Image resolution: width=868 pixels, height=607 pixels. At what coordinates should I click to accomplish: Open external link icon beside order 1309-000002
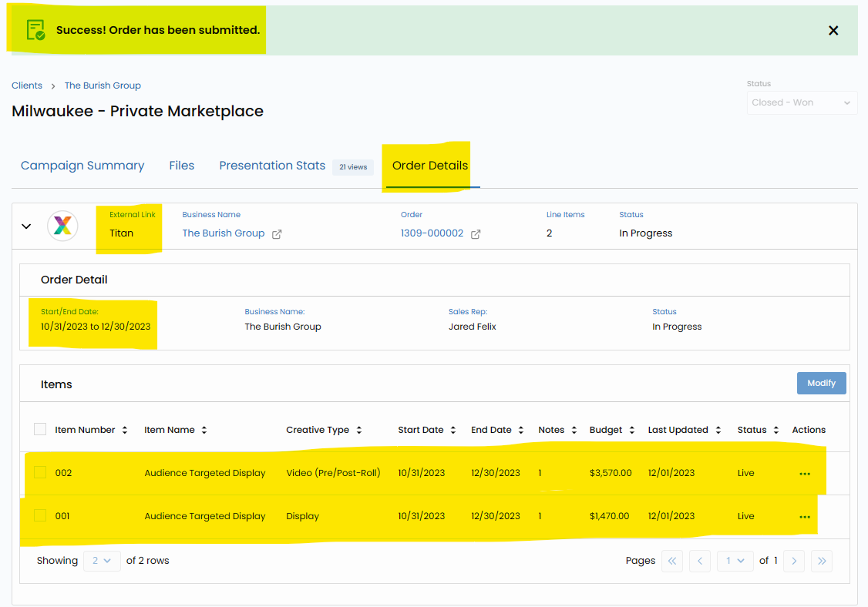476,234
